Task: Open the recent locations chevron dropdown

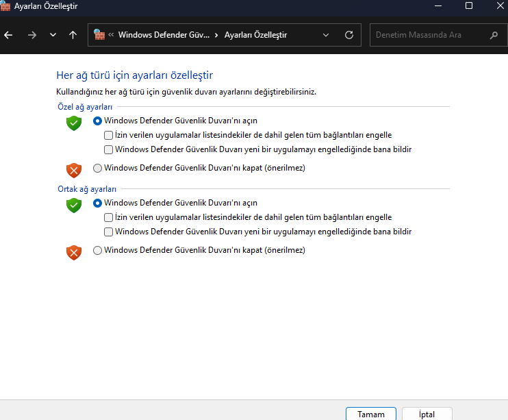Action: [x=53, y=35]
